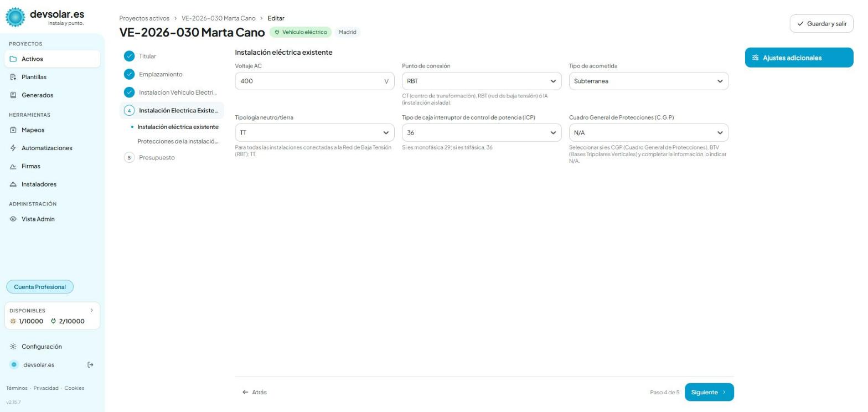
Task: Click Instalacion Vehiculo Electrico step checkmark
Action: coord(129,92)
